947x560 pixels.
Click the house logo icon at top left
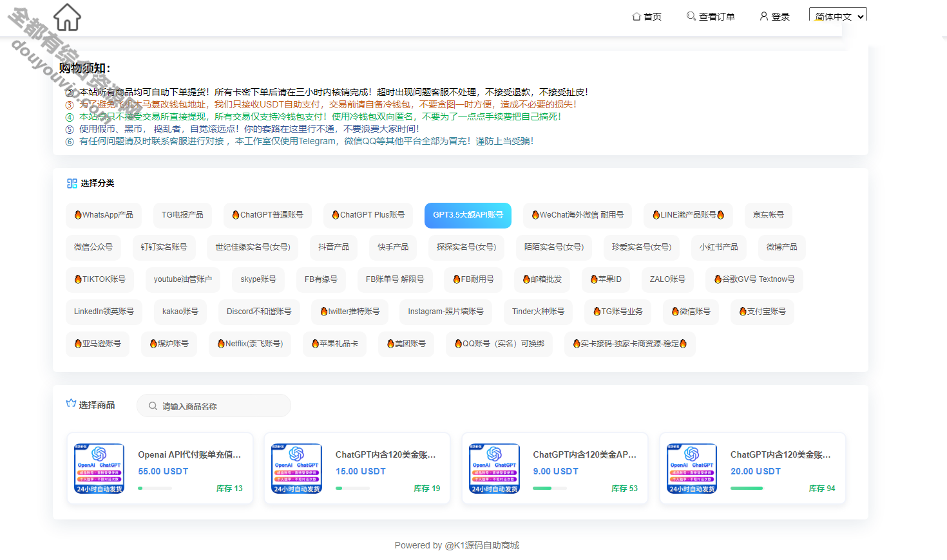(x=67, y=17)
